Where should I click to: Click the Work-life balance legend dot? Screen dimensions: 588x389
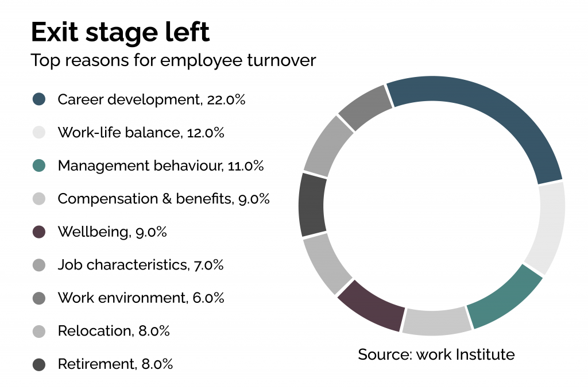[38, 133]
